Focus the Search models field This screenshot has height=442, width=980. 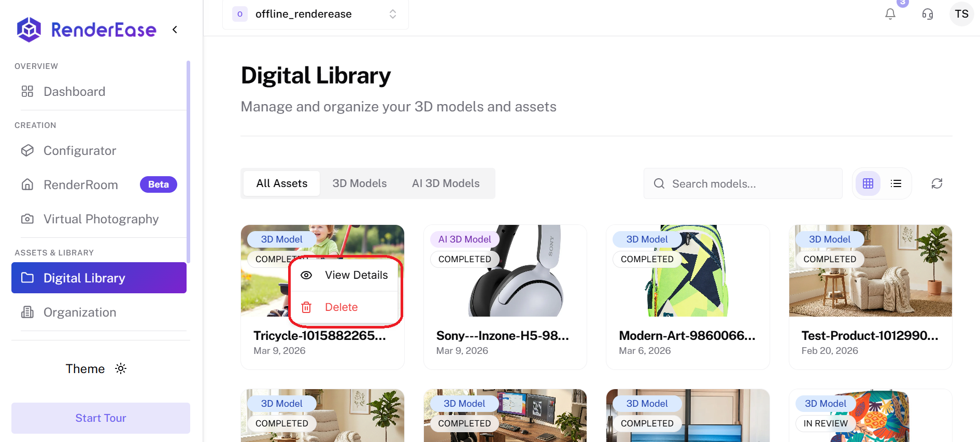coord(743,183)
